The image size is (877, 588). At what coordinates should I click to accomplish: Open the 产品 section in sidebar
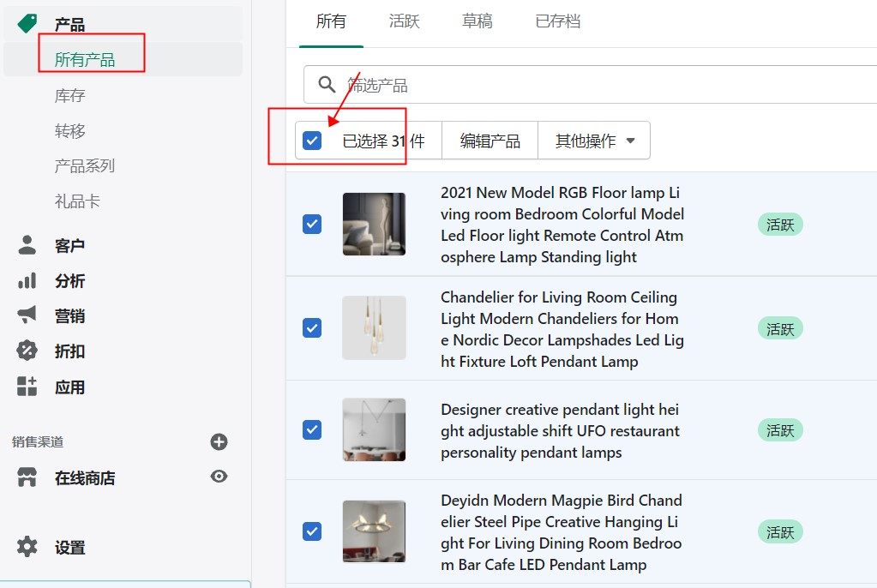coord(69,24)
